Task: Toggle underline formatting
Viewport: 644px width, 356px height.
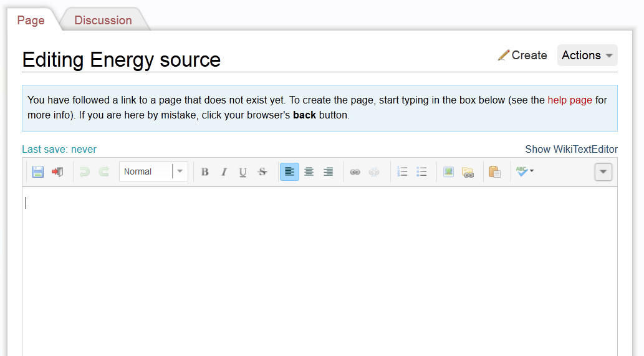Action: click(x=243, y=172)
